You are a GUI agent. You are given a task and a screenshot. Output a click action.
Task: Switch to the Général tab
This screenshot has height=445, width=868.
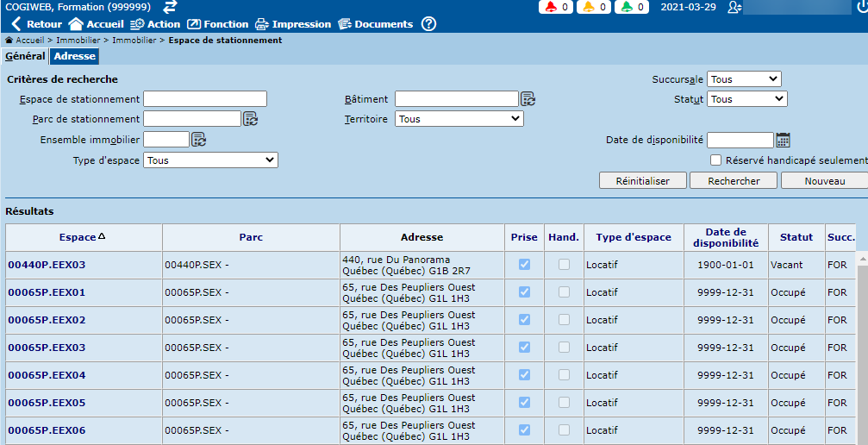coord(25,56)
